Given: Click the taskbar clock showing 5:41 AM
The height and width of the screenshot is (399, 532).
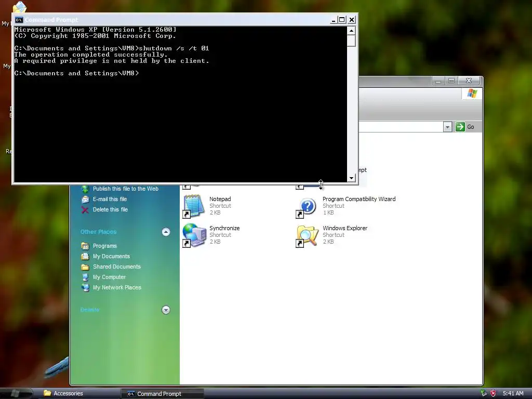Looking at the screenshot, I should 513,394.
